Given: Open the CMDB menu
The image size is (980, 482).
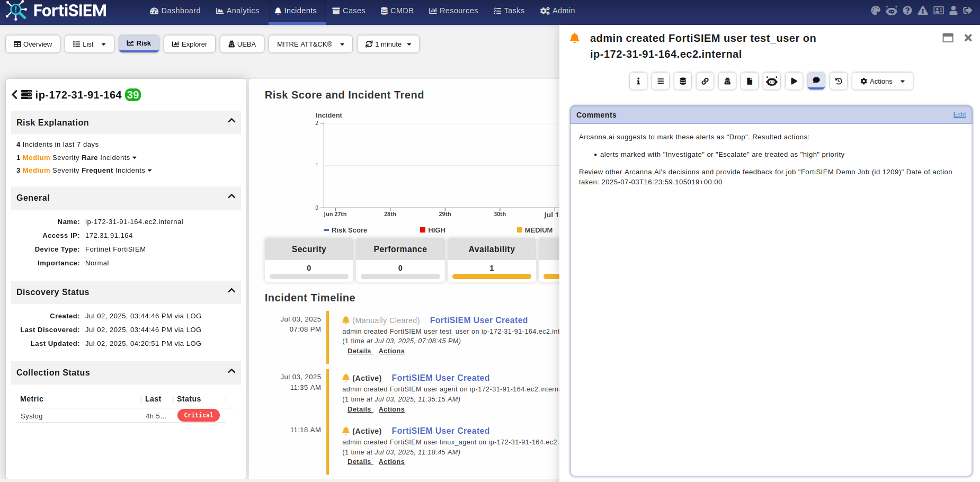Looking at the screenshot, I should coord(397,11).
